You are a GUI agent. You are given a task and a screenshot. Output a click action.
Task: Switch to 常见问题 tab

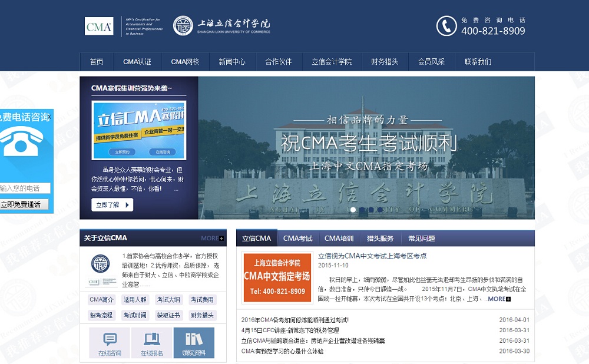coord(422,238)
